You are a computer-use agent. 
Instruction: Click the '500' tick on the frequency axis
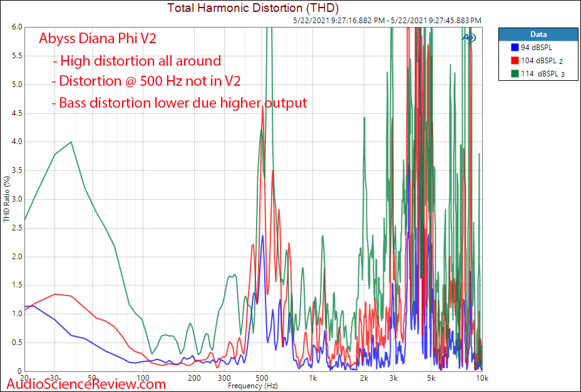[262, 378]
